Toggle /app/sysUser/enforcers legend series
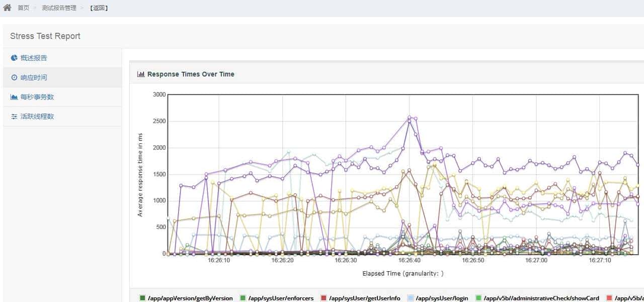644x302 pixels. click(281, 298)
